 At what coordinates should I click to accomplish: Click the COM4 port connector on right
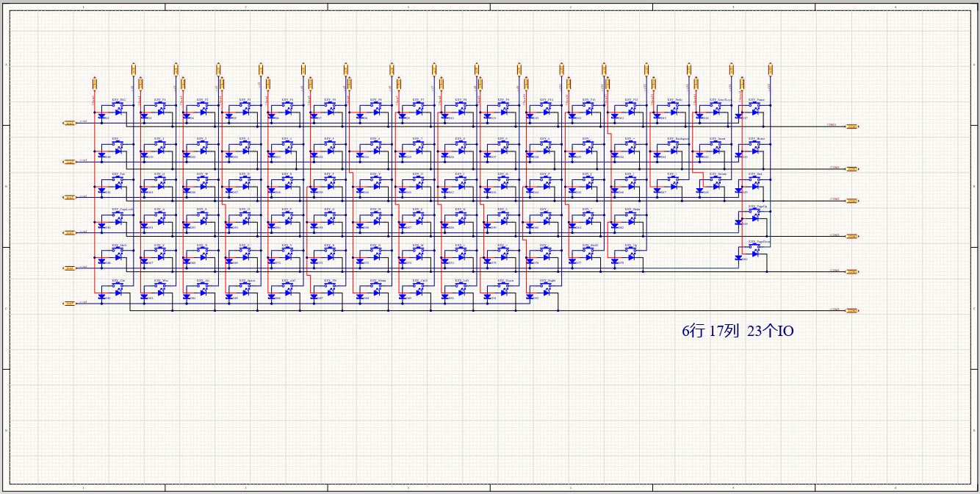click(851, 272)
